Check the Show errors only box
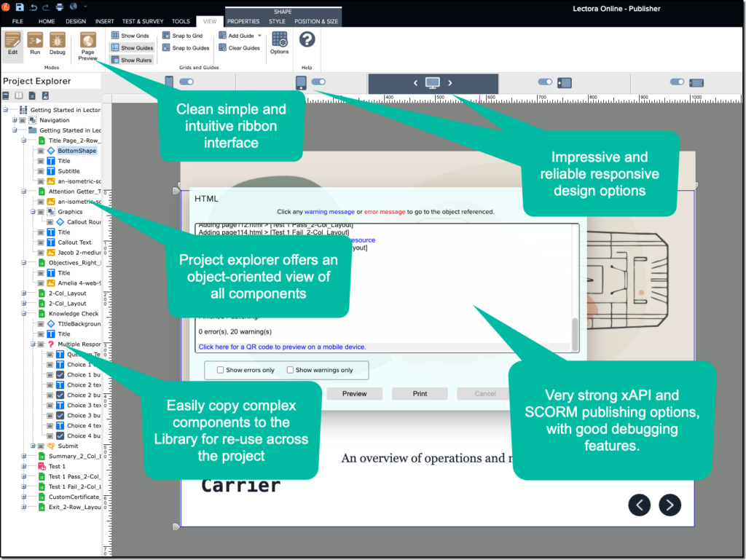This screenshot has width=746, height=560. coord(221,370)
